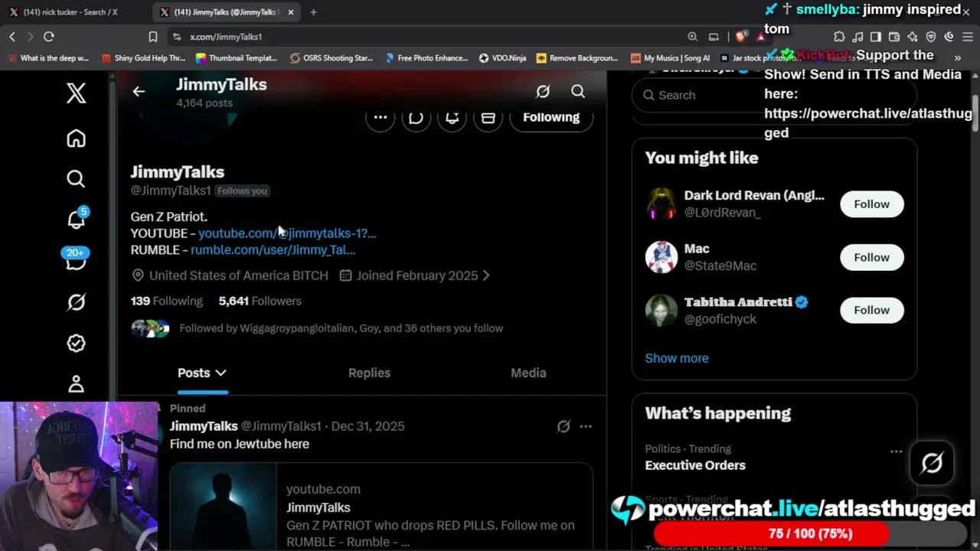Follow the Mac account
The height and width of the screenshot is (551, 980).
[871, 257]
